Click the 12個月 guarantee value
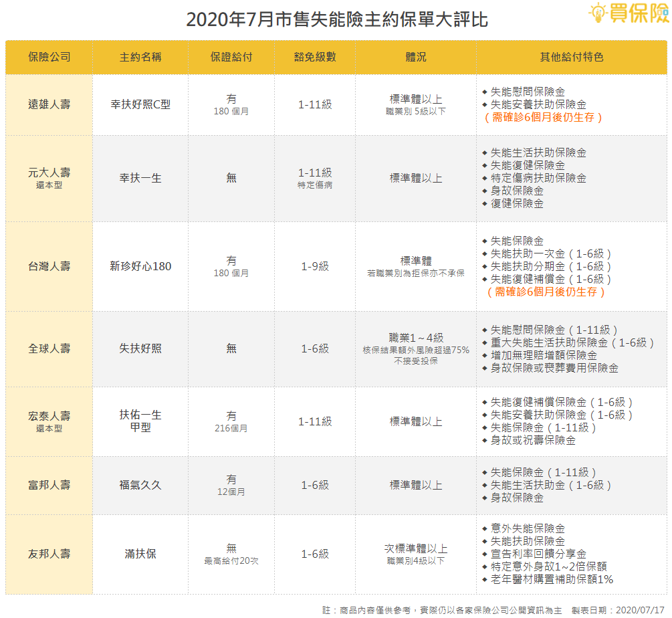The width and height of the screenshot is (672, 618). (x=231, y=492)
